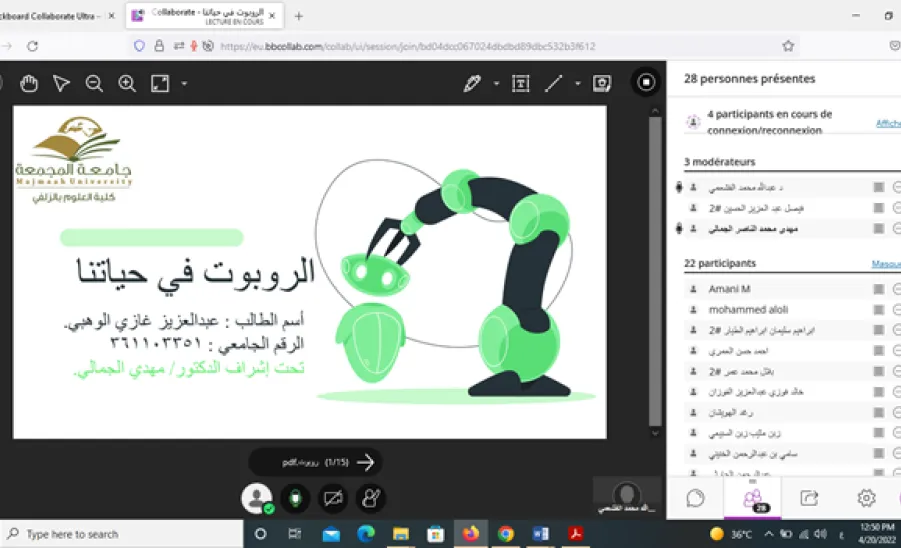Click the Windows taskbar search box

click(122, 534)
